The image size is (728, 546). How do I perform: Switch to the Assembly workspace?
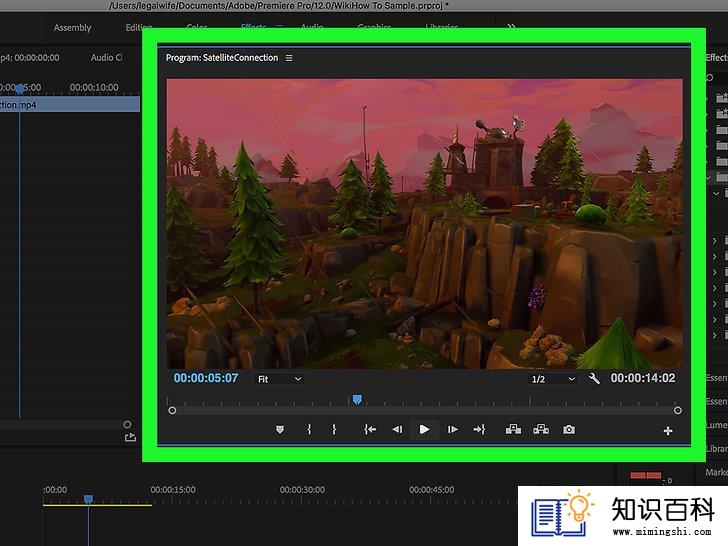[72, 28]
